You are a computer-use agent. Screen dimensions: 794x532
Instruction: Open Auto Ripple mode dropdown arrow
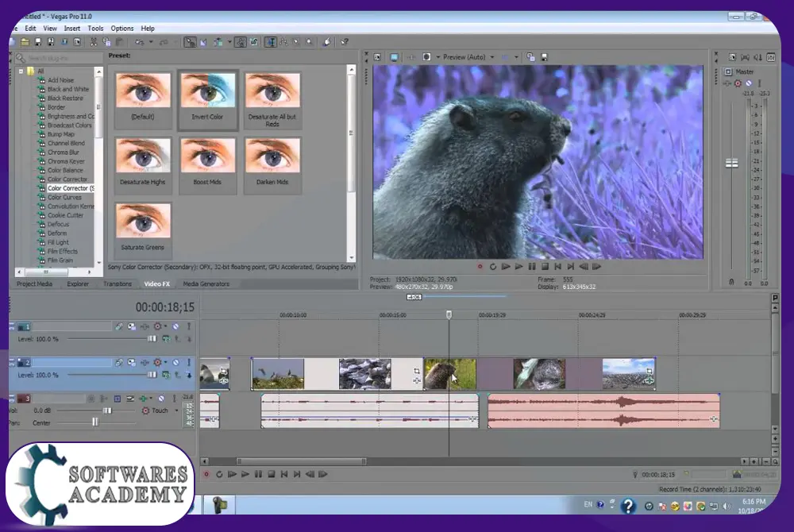(229, 42)
